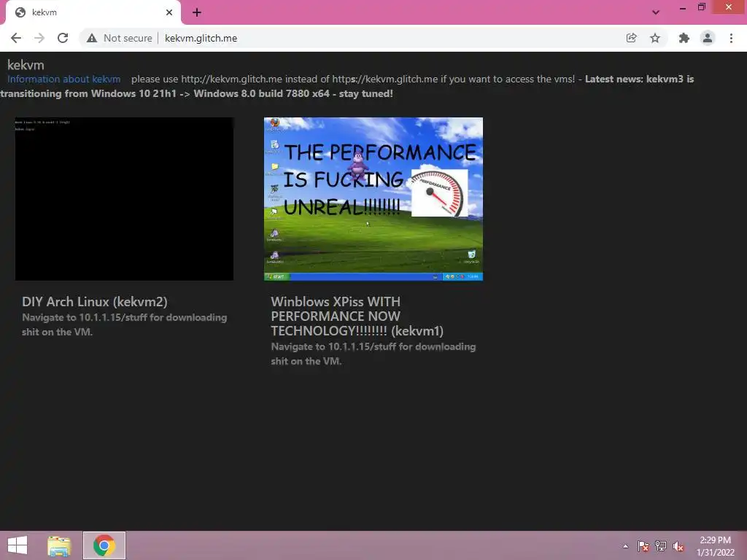This screenshot has width=747, height=560.
Task: Open the Chrome three-dot menu
Action: tap(731, 38)
